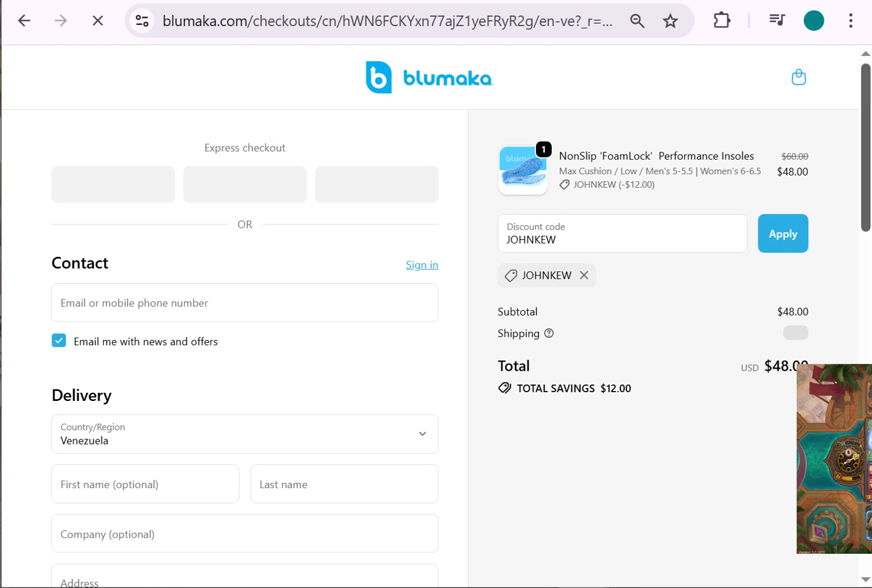
Task: Click the Subtotal $48.00 amount
Action: pyautogui.click(x=792, y=312)
